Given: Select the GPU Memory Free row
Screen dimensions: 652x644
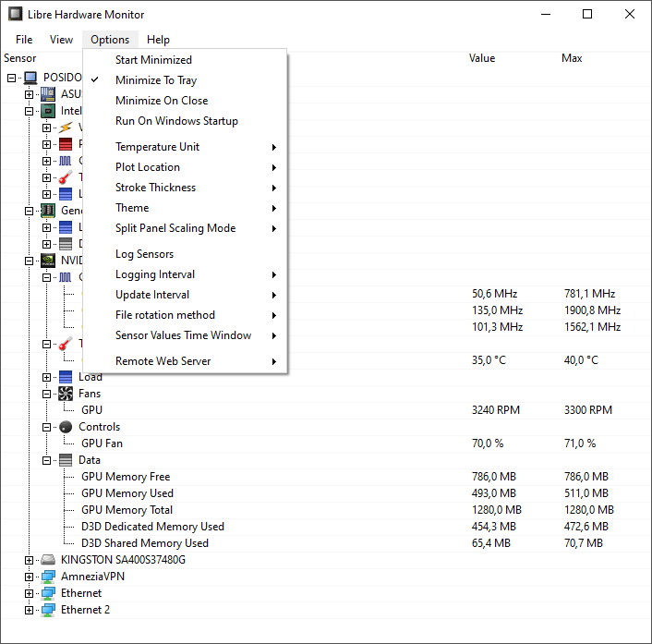Looking at the screenshot, I should (326, 477).
